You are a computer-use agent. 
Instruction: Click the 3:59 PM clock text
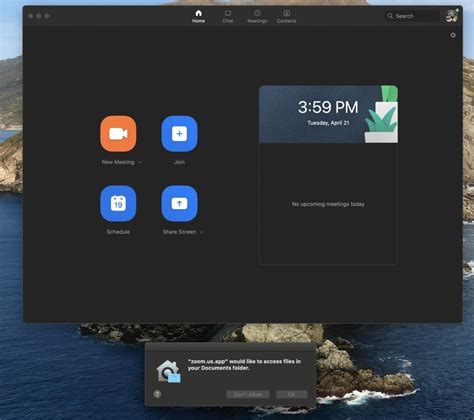pyautogui.click(x=328, y=107)
